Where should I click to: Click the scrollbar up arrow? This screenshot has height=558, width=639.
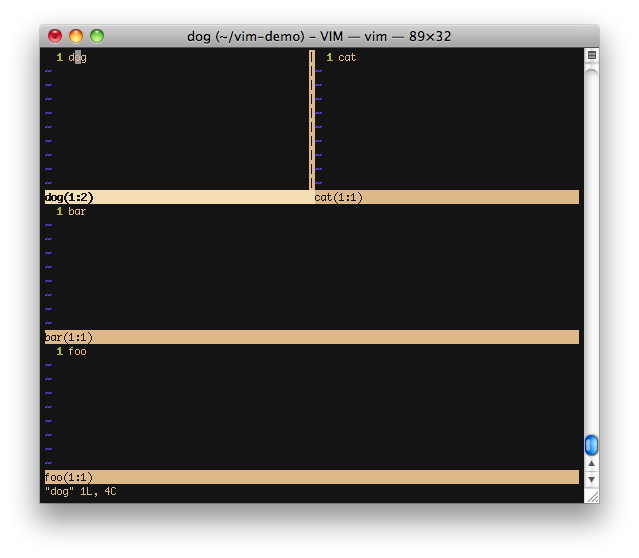click(591, 463)
